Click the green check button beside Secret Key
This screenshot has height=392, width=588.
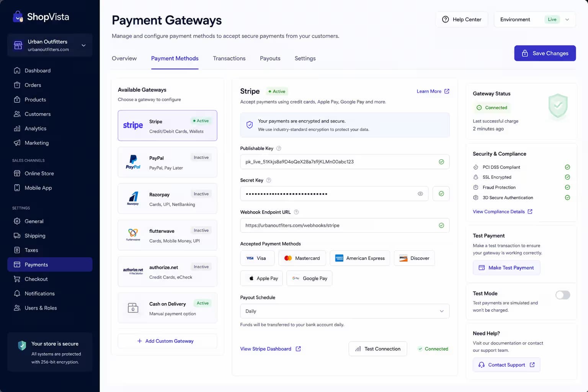pyautogui.click(x=441, y=194)
